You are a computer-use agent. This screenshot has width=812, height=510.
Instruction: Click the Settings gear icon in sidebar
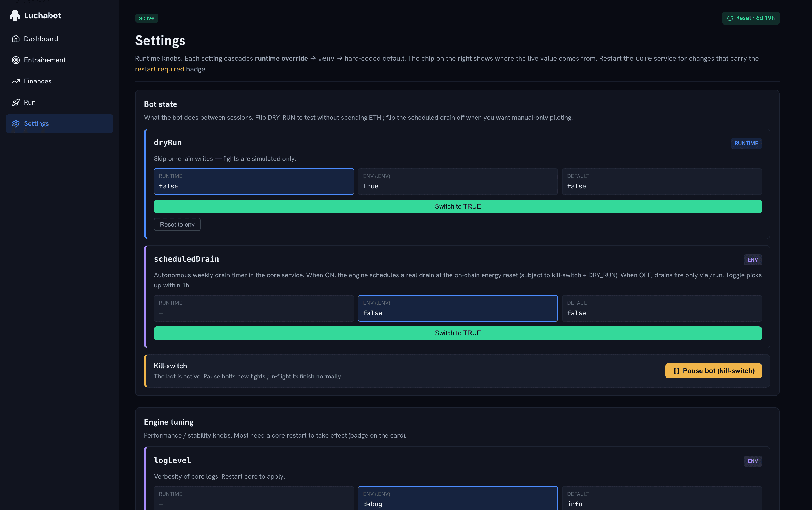click(16, 124)
